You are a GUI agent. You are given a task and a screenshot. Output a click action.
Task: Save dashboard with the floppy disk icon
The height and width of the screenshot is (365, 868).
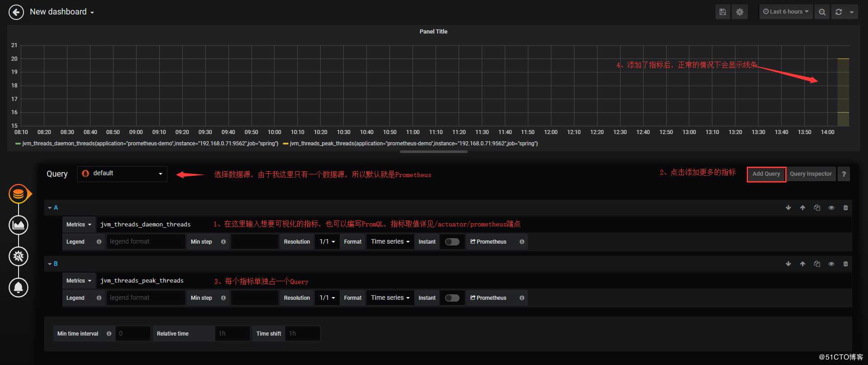click(722, 12)
